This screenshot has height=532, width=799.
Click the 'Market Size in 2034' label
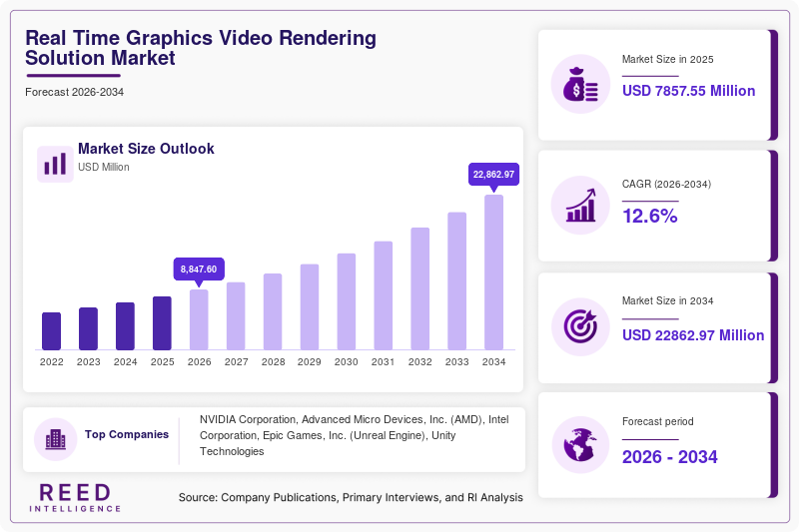coord(667,300)
